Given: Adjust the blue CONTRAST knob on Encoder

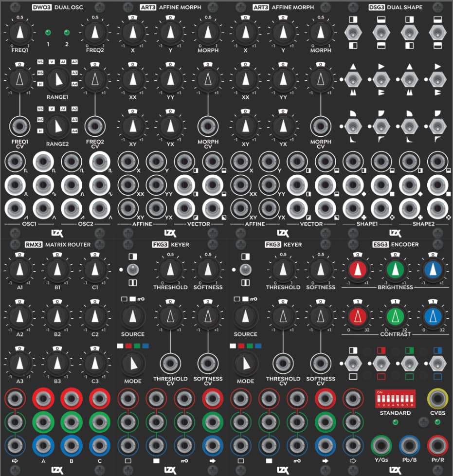Looking at the screenshot, I should (x=433, y=316).
